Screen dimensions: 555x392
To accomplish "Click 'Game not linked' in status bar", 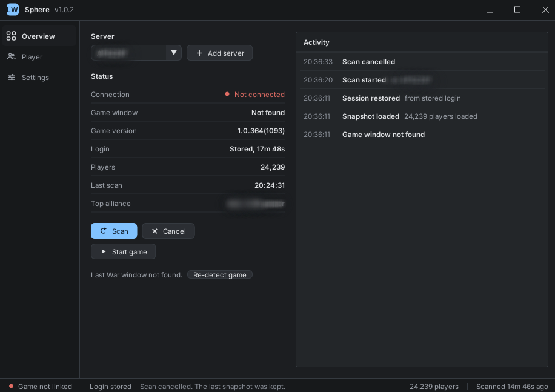I will click(x=45, y=387).
